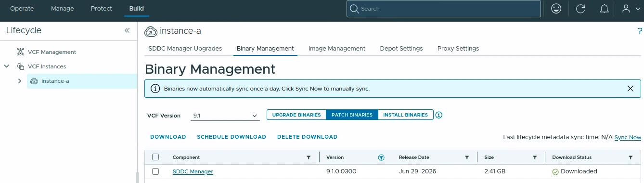Viewport: 644px width, 183px height.
Task: Go to the Protect menu
Action: tap(101, 9)
